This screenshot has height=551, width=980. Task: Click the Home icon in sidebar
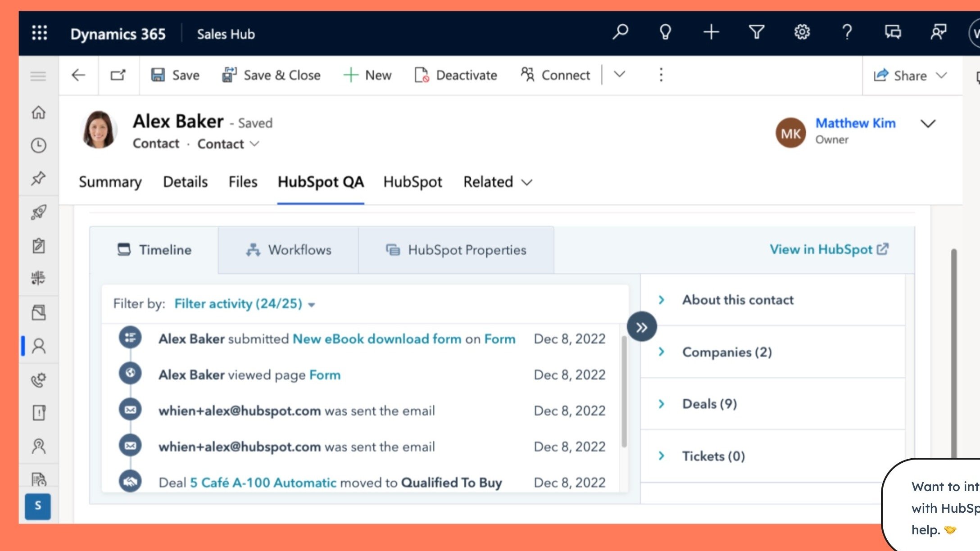(x=39, y=112)
